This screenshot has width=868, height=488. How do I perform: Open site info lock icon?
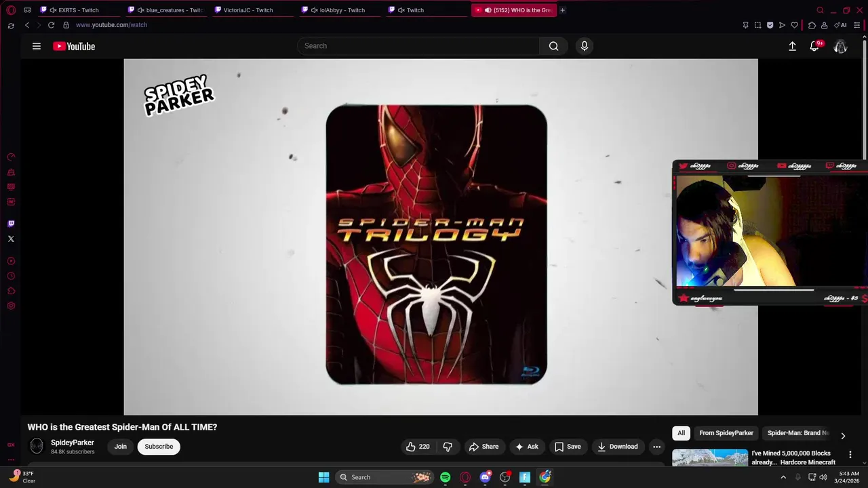[x=66, y=25]
